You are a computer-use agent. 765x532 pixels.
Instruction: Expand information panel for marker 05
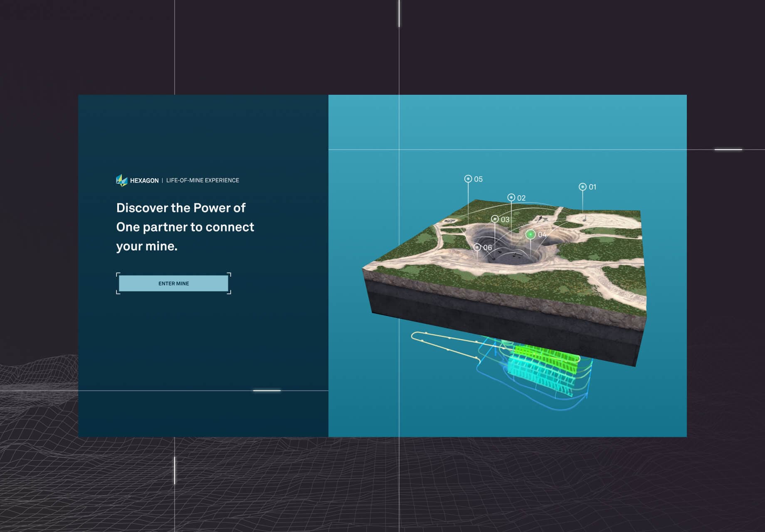pyautogui.click(x=468, y=178)
